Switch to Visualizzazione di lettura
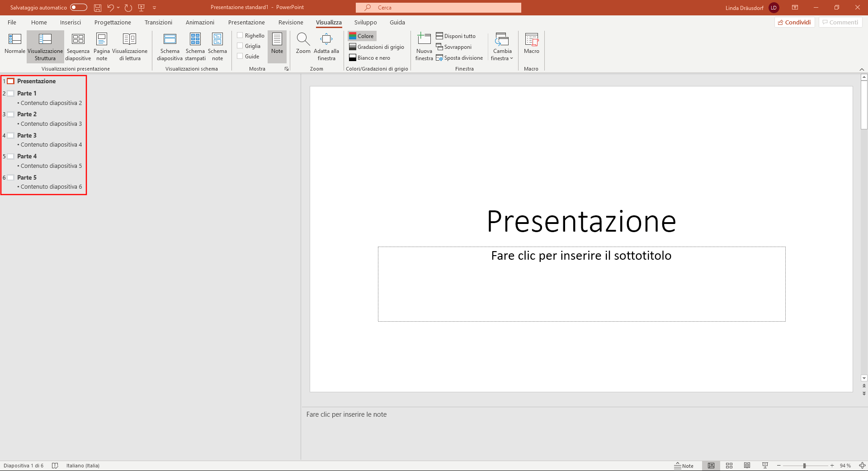This screenshot has height=471, width=868. coord(130,47)
